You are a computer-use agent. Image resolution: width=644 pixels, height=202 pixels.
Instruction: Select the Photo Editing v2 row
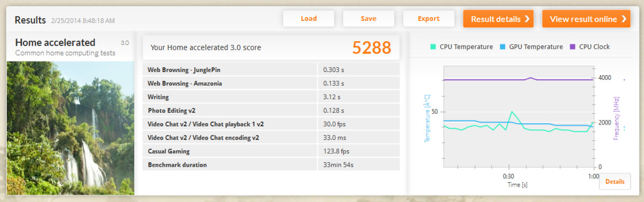point(271,111)
